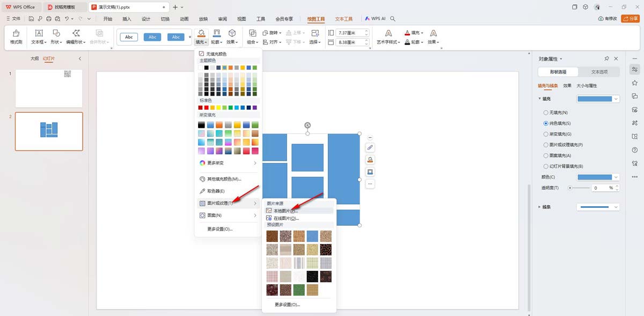Screen dimensions: 644x316
Task: Click the text 轮廓 outline icon
Action: (x=407, y=42)
